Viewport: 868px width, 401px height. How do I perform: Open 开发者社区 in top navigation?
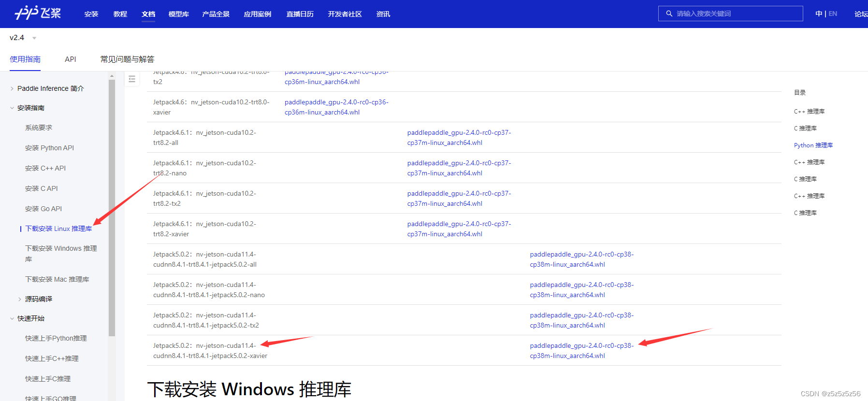pos(345,14)
